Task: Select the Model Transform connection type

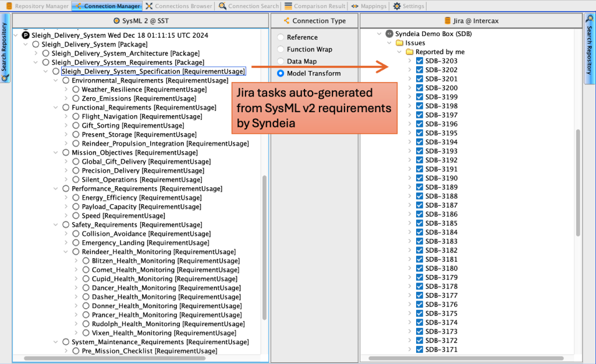Action: point(281,73)
